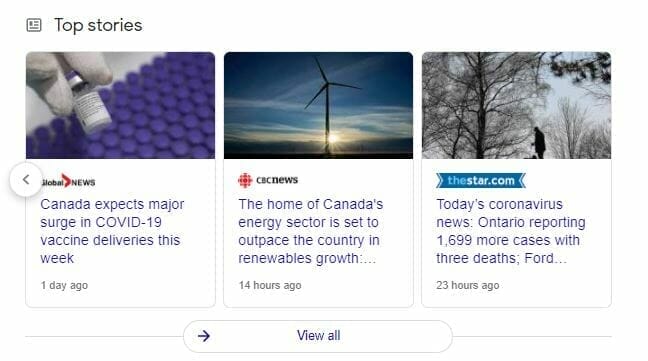Open Canada's energy sector renewables headline
This screenshot has height=361, width=648.
tap(311, 231)
